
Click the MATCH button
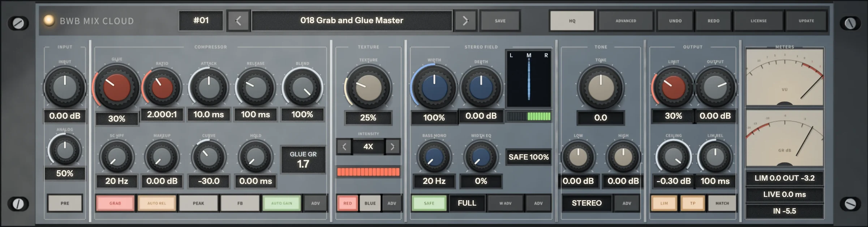click(x=722, y=203)
